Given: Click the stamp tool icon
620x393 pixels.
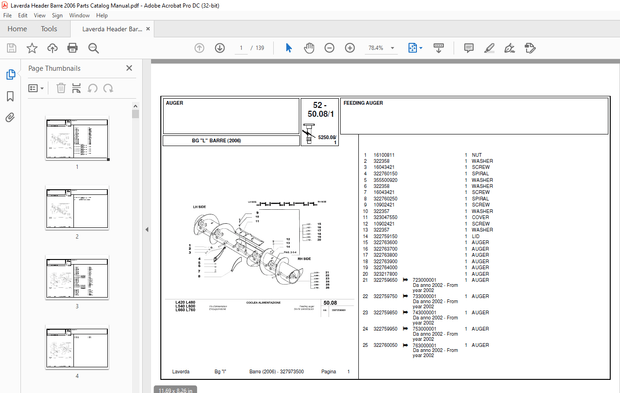Looking at the screenshot, I should [530, 48].
